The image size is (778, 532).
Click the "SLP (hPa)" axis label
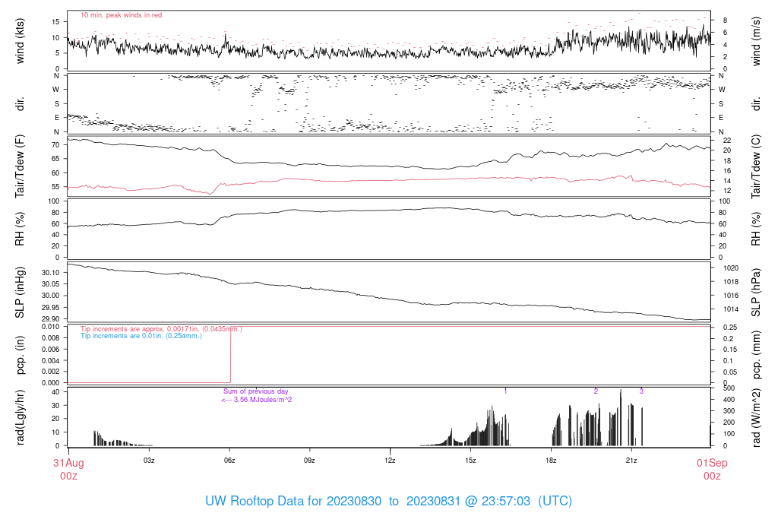tap(756, 292)
